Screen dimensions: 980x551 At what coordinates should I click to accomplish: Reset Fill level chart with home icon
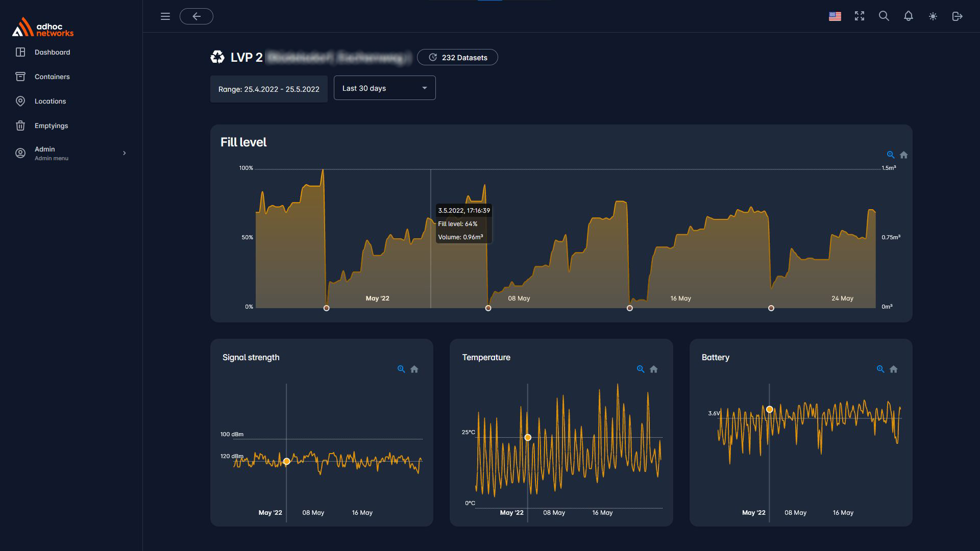click(904, 155)
